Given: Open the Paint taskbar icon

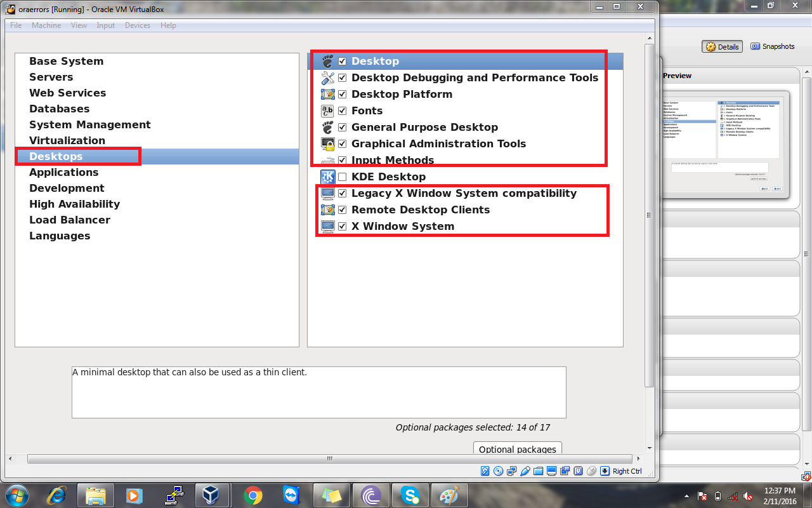Looking at the screenshot, I should (450, 495).
